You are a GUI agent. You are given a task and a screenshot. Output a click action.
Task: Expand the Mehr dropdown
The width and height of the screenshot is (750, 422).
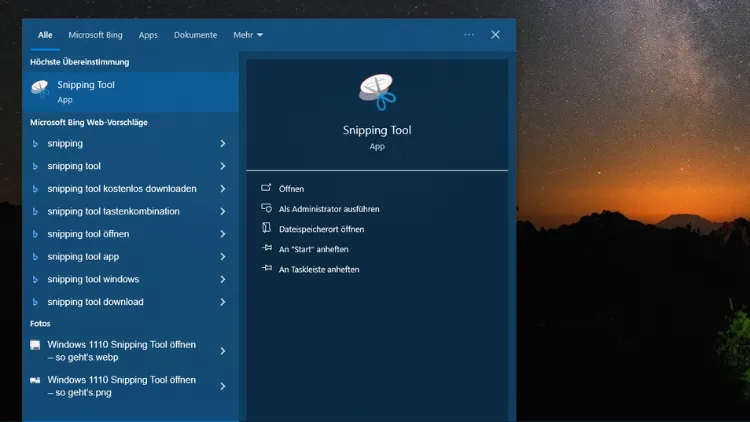[248, 35]
